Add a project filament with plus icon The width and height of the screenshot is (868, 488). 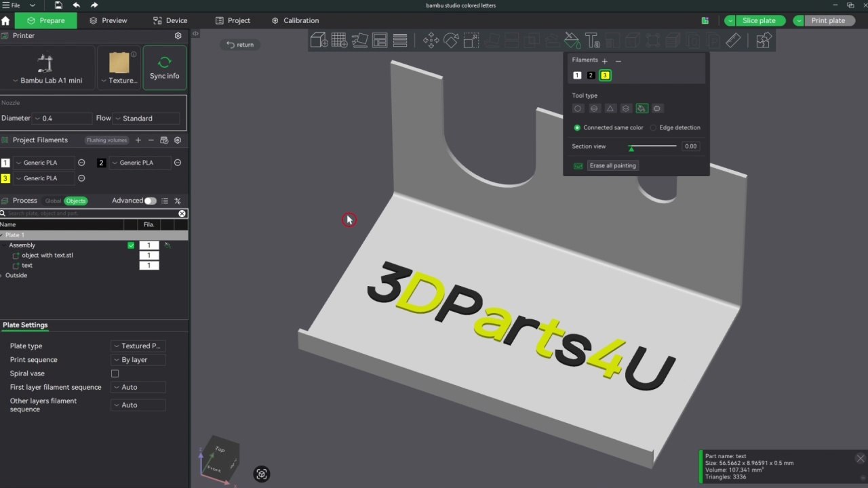pos(138,140)
